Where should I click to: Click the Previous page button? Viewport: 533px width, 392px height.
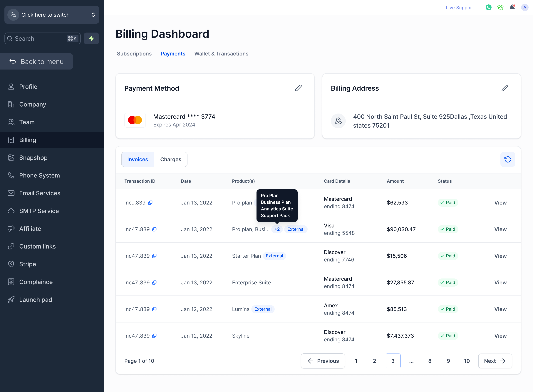(x=323, y=361)
